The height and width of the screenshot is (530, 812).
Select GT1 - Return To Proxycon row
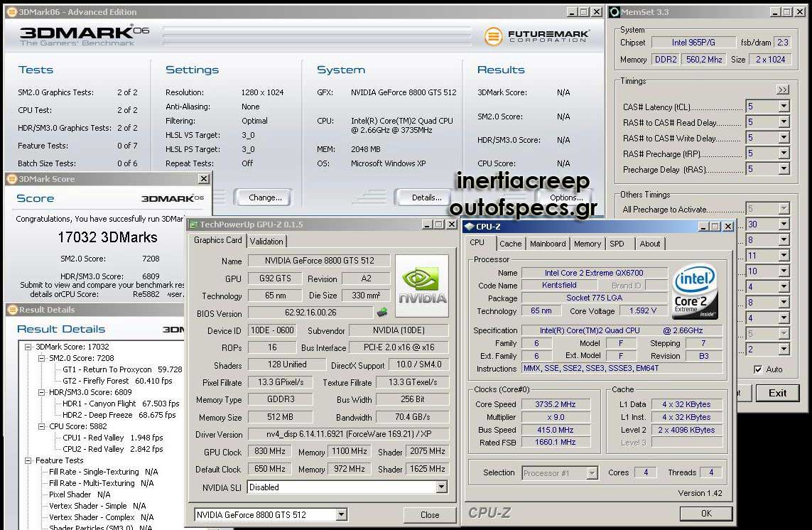point(122,369)
